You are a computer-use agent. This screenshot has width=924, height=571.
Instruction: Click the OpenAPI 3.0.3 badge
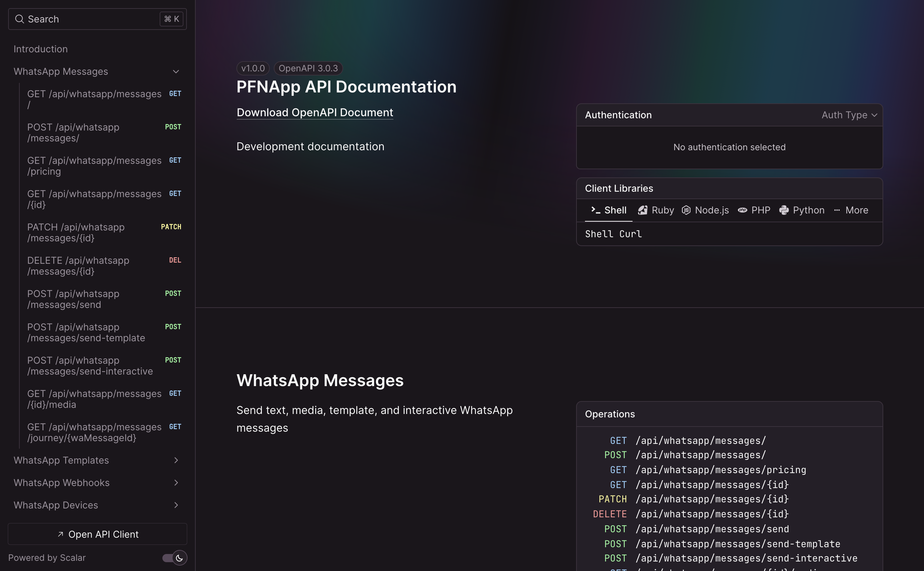(308, 68)
